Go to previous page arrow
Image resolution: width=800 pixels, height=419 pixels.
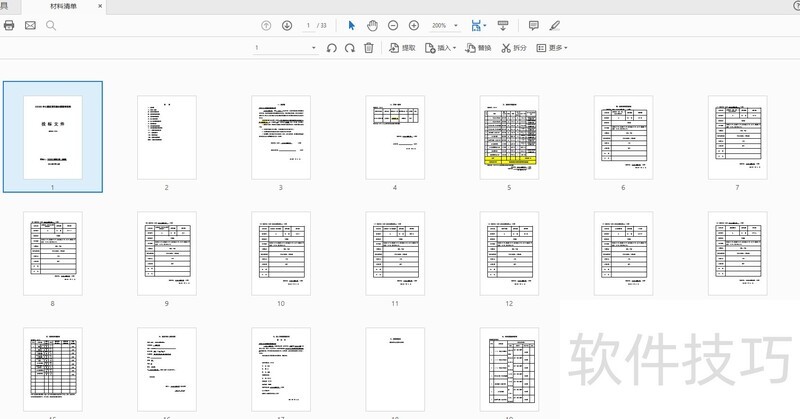pos(266,25)
